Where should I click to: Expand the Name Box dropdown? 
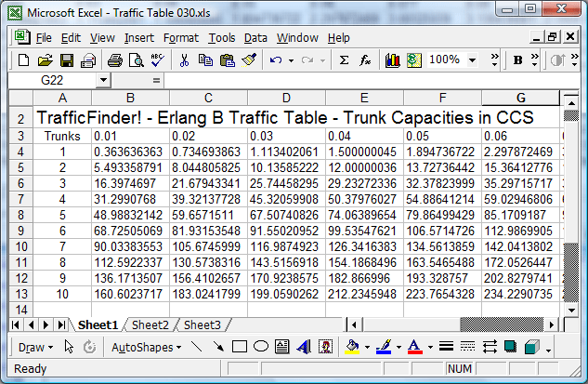[x=103, y=80]
